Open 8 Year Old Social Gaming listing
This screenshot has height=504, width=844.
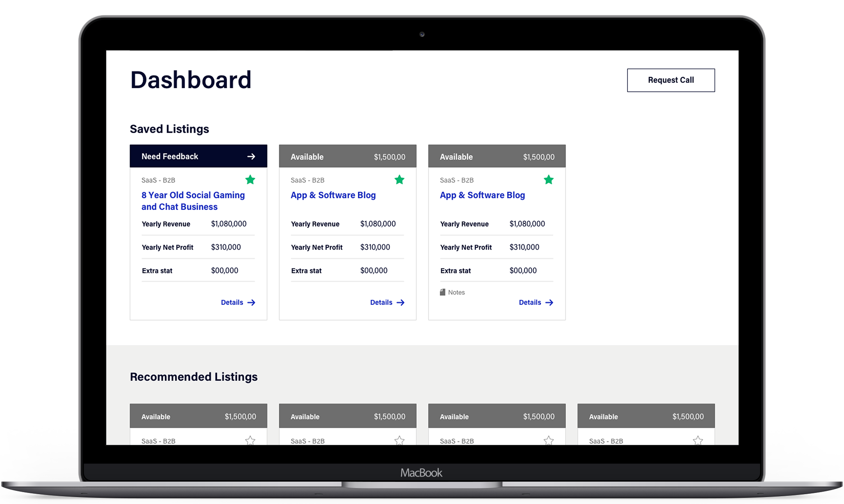(193, 200)
